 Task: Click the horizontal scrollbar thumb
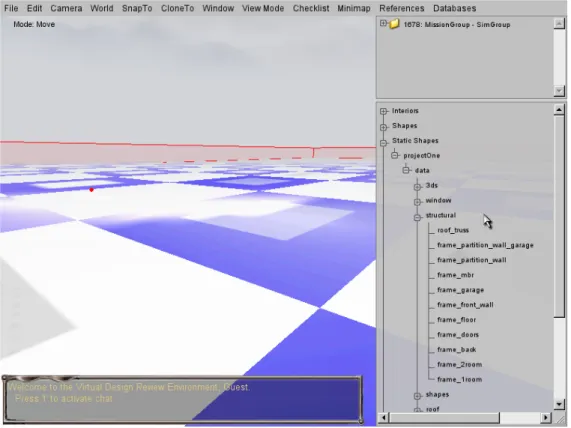tap(444, 417)
